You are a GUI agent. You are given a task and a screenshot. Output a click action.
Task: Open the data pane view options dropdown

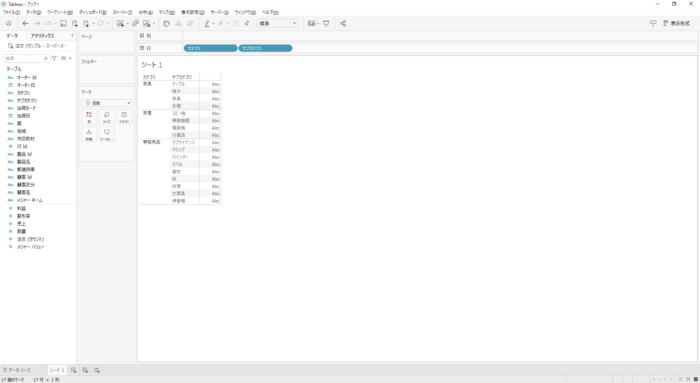pyautogui.click(x=66, y=58)
